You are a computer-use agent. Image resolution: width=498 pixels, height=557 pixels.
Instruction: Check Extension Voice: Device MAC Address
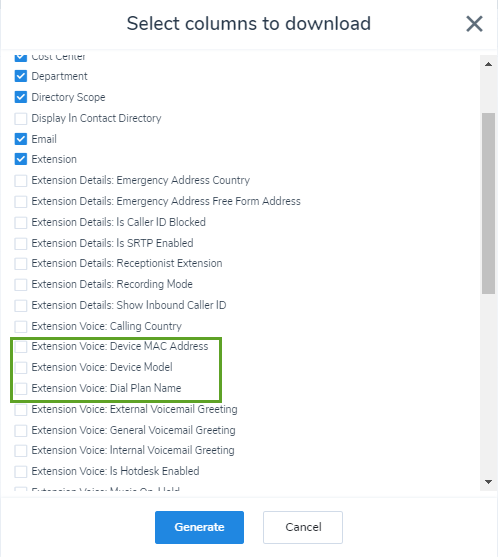click(x=21, y=346)
